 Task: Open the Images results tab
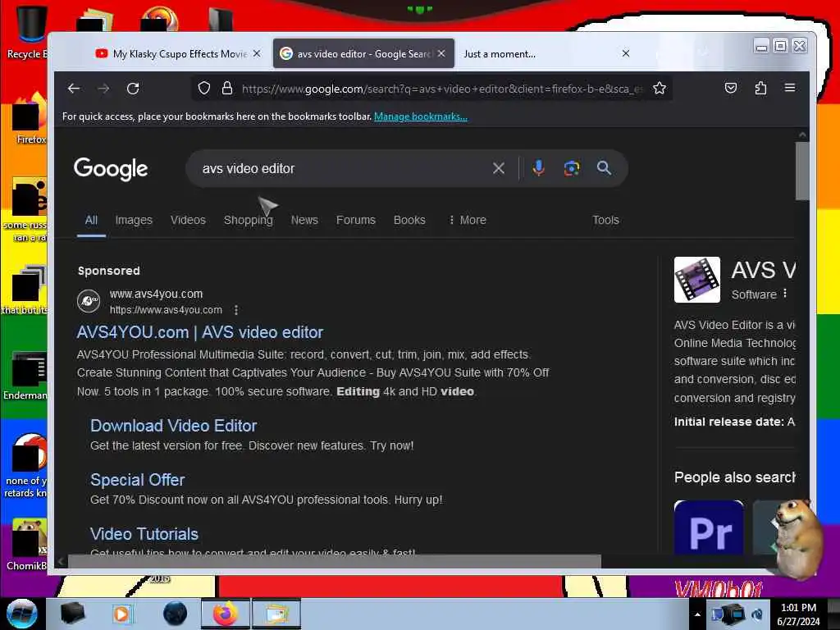[x=134, y=220]
